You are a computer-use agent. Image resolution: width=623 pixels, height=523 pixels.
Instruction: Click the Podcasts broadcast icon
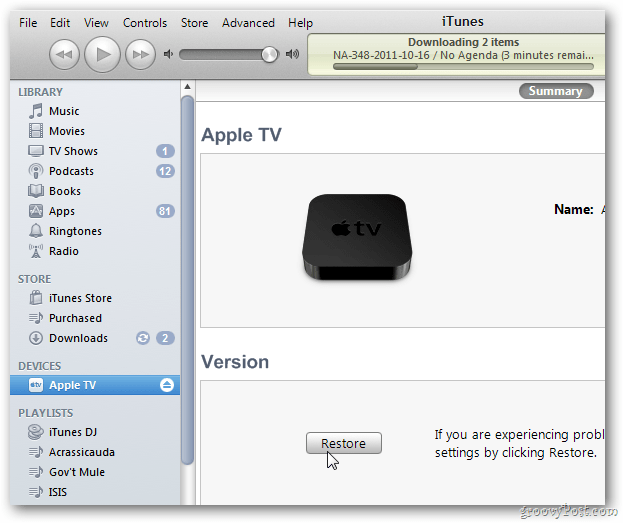(36, 171)
